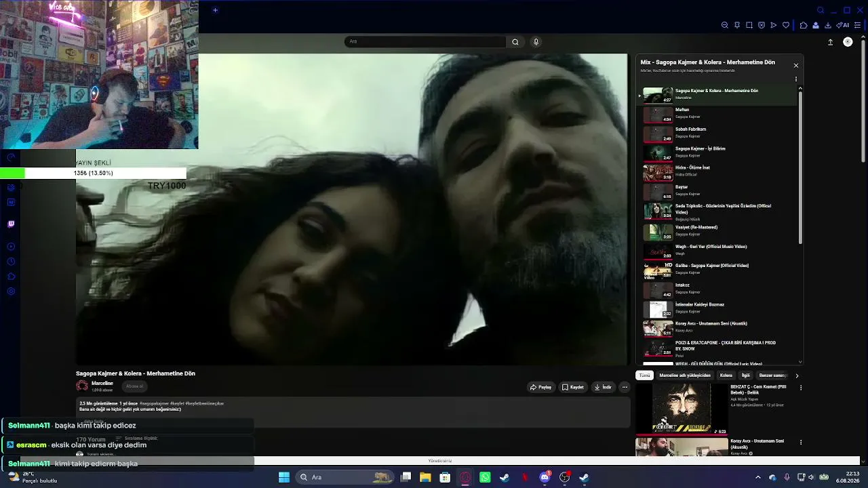
Task: Open the AI assistant button in toolbar
Action: (843, 25)
